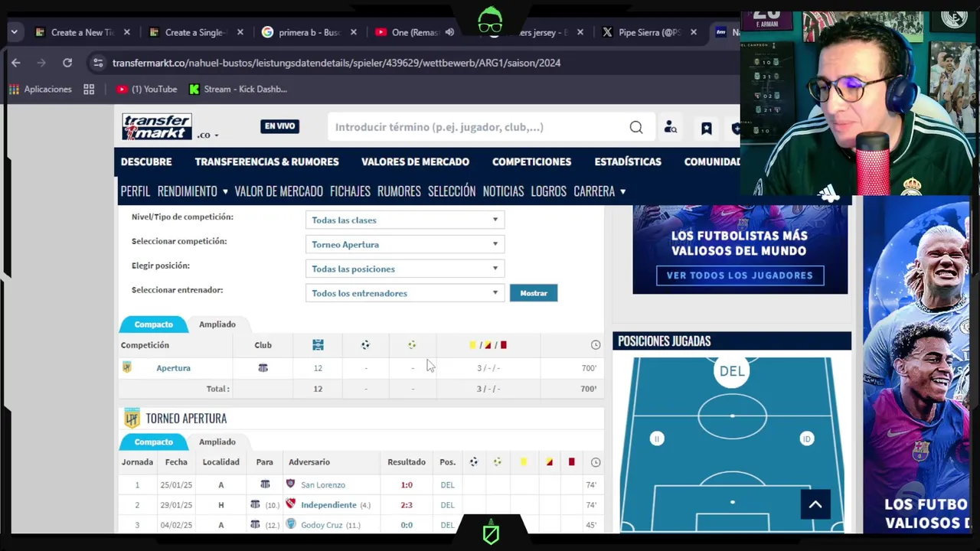Click minutes clock icon in matches table

tap(595, 462)
